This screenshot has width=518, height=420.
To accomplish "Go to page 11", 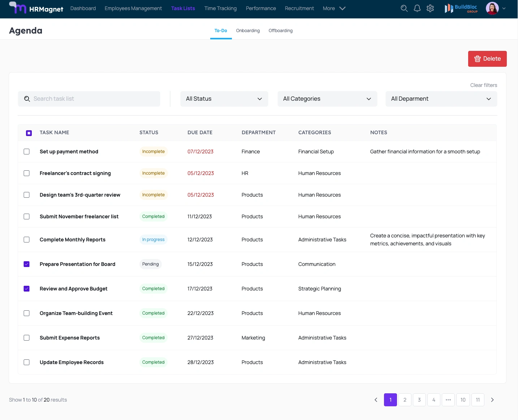I will point(478,400).
